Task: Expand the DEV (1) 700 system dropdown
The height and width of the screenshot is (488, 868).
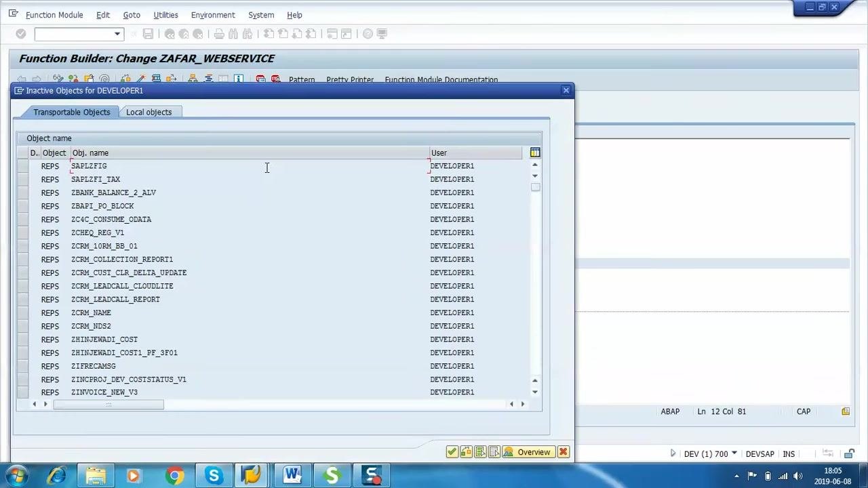Action: (x=734, y=453)
